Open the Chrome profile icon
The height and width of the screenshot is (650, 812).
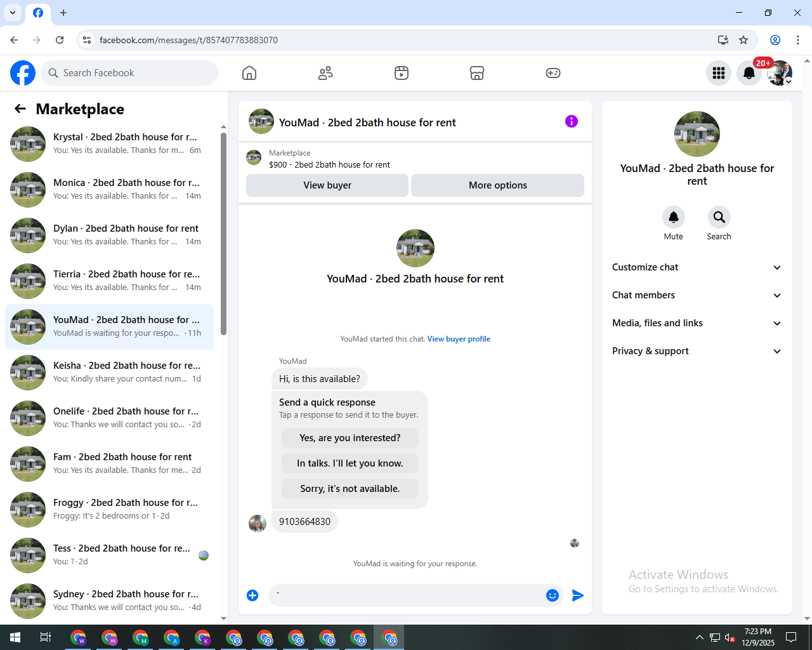[775, 40]
